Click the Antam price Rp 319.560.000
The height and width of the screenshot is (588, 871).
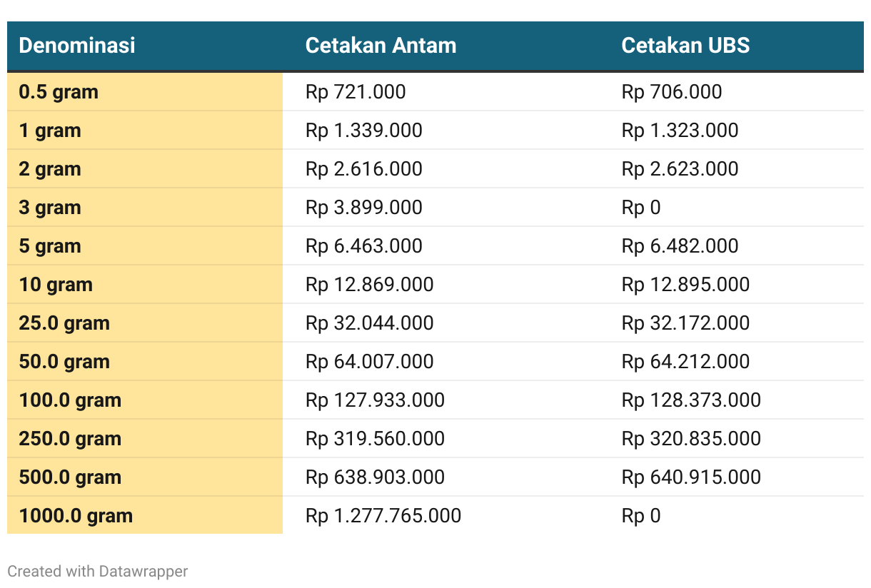click(375, 439)
